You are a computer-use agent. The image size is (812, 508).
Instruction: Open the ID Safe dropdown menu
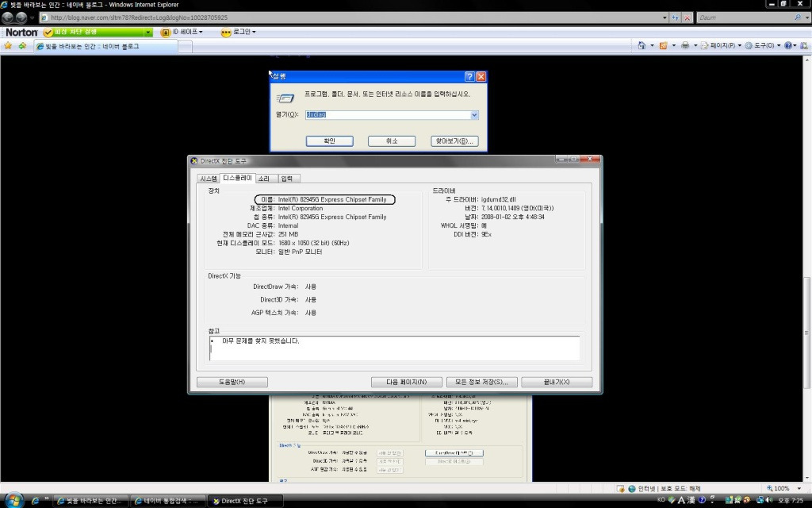point(201,32)
